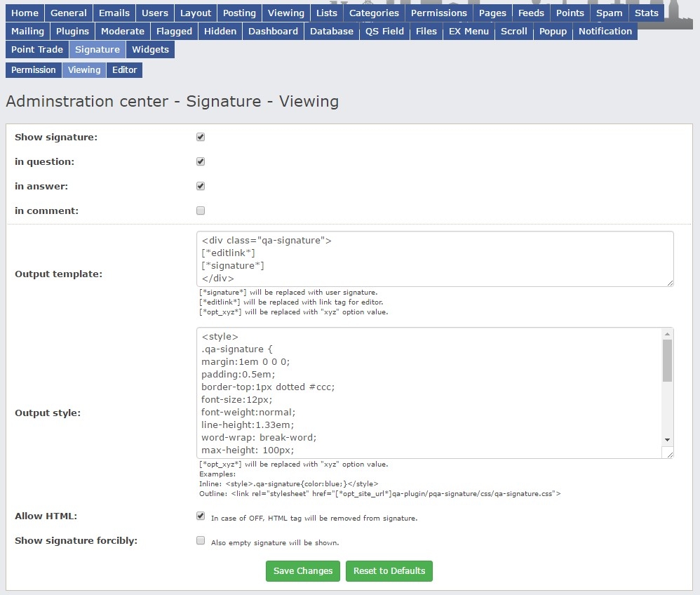Click the Save Changes button
The height and width of the screenshot is (595, 700).
(303, 571)
